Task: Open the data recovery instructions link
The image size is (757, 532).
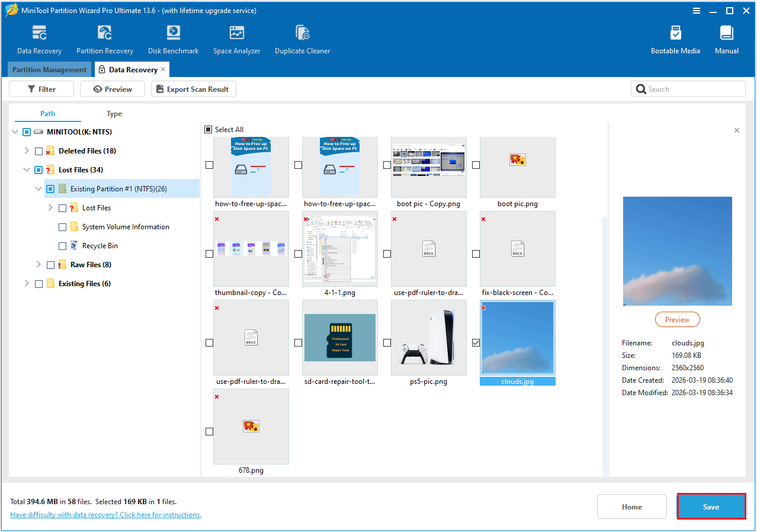Action: 105,515
